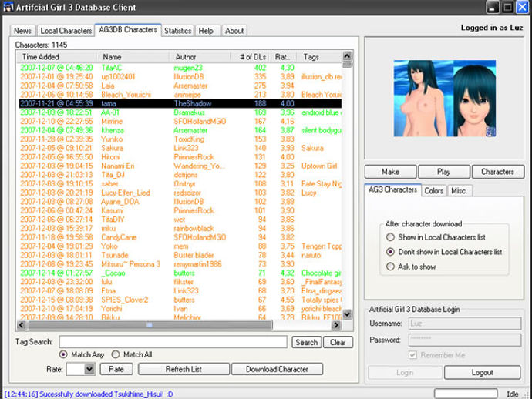Click the application title bar icon
Screen dimensions: 532x399
[8, 7]
